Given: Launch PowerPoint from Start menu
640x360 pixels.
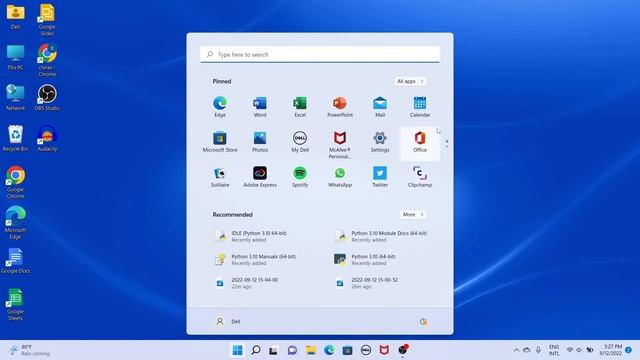Looking at the screenshot, I should (x=340, y=107).
